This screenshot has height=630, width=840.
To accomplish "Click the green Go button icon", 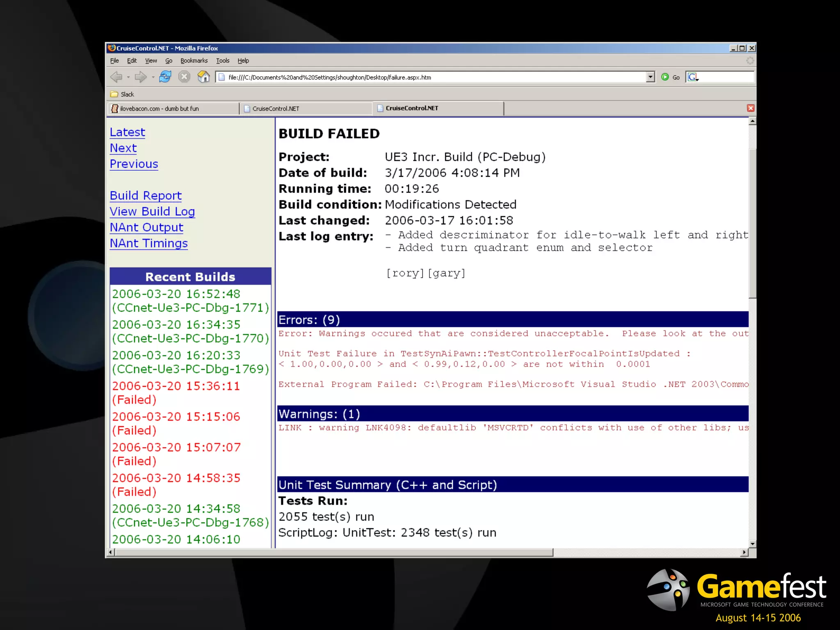I will [665, 77].
